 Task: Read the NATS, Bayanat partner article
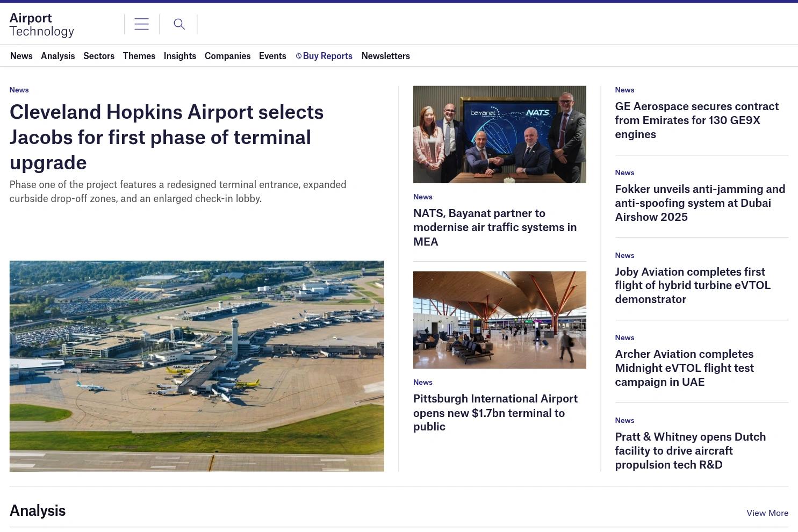(x=495, y=227)
